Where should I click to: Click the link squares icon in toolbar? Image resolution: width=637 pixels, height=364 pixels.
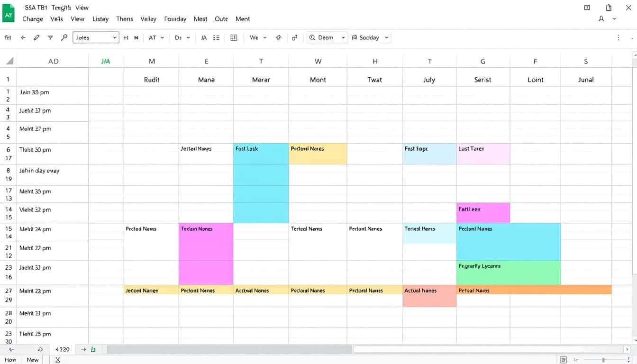pos(294,37)
